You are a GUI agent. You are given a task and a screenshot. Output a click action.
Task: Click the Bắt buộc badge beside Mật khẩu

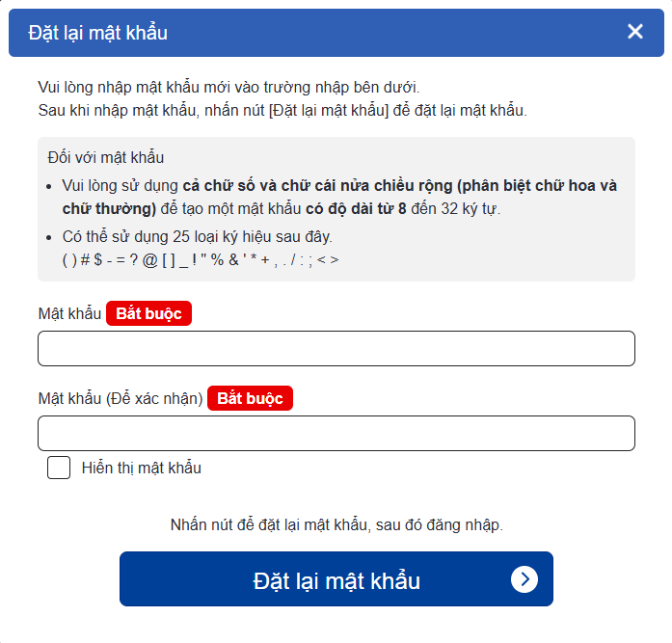click(148, 314)
